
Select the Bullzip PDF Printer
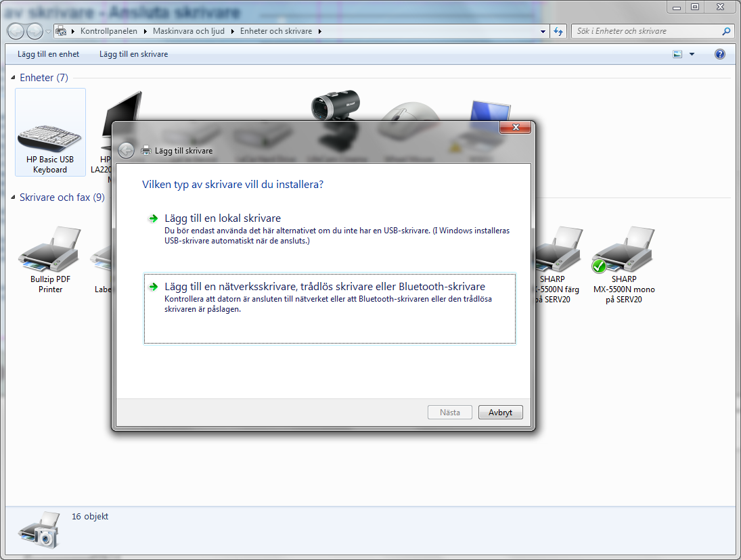[50, 260]
